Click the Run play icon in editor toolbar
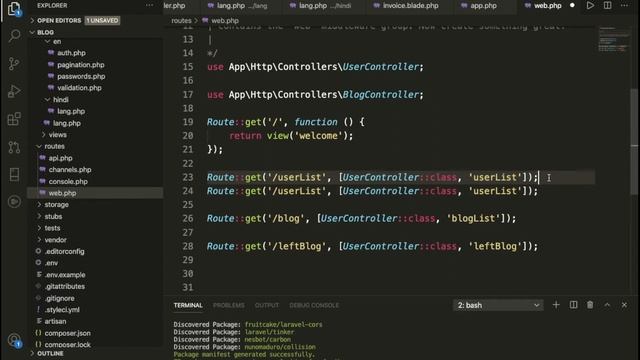The width and height of the screenshot is (640, 360). tap(590, 6)
